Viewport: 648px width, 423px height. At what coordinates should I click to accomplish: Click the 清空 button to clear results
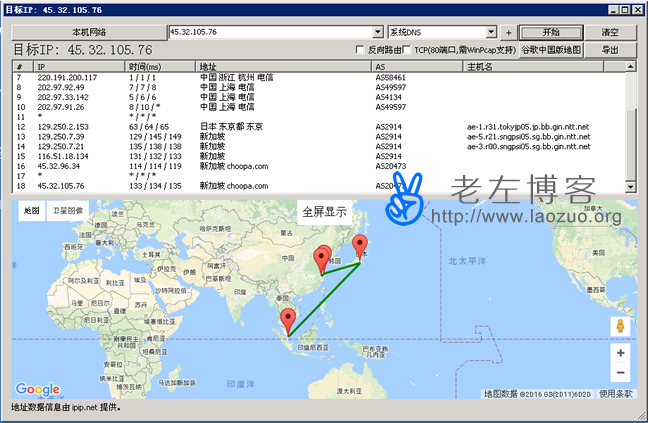click(x=609, y=33)
